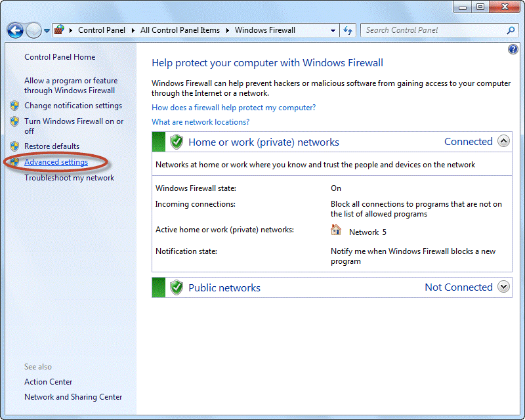Screen dimensions: 525x420
Task: Click the refresh icon in the address bar
Action: point(348,30)
